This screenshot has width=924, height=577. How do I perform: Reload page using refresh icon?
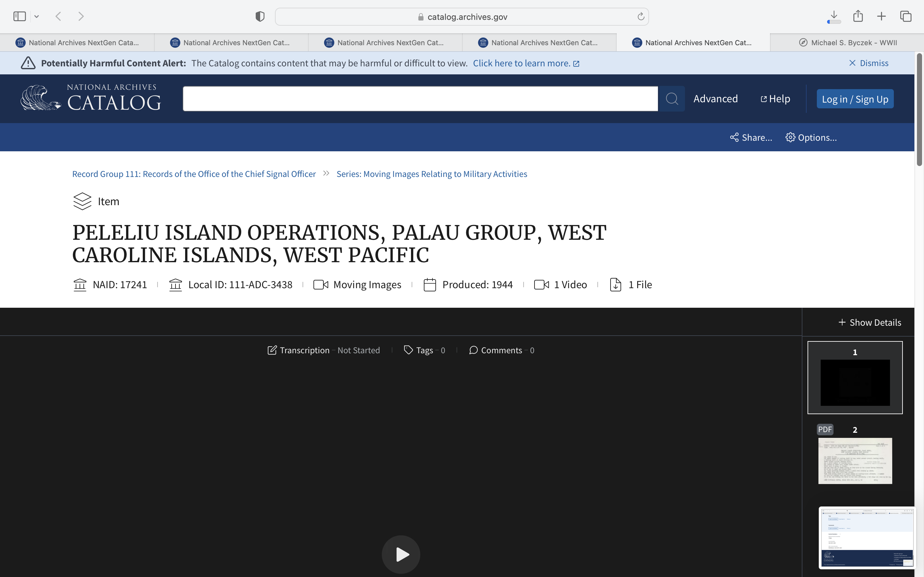point(641,16)
